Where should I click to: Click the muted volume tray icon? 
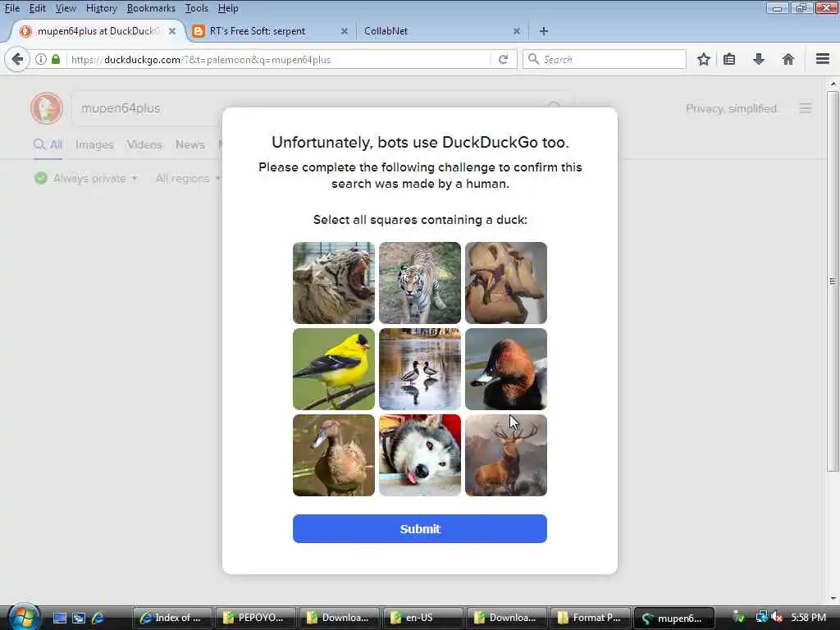point(778,617)
